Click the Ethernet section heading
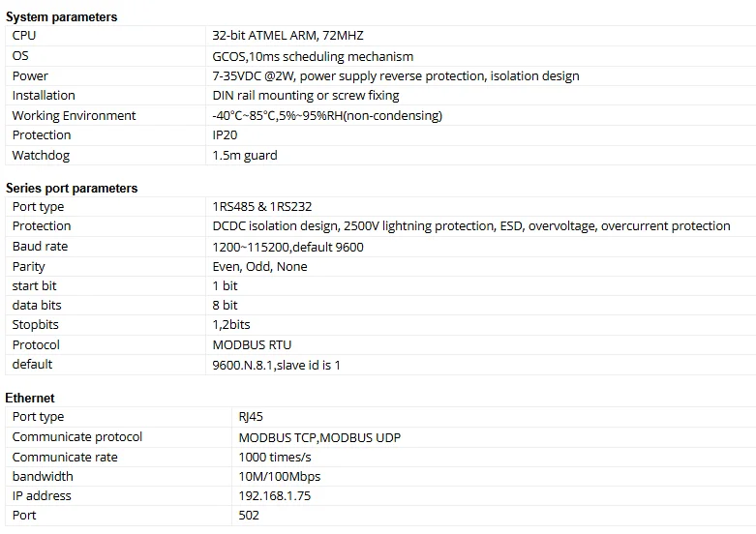Screen dimensions: 756x534 click(x=30, y=399)
